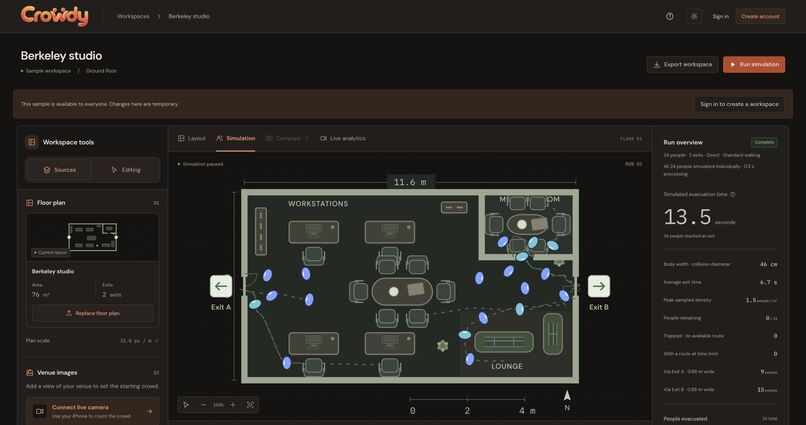Click the meeting room oval table
Viewport: 806px width, 425px height.
(x=527, y=224)
